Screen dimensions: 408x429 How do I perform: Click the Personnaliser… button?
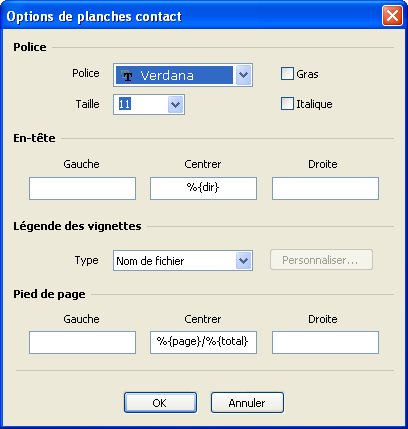[x=321, y=260]
